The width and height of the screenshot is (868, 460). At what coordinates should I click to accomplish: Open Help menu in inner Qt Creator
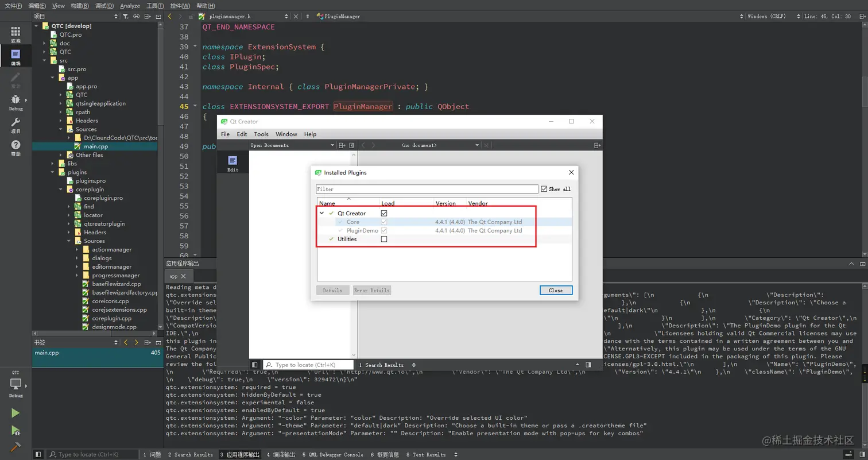tap(310, 134)
